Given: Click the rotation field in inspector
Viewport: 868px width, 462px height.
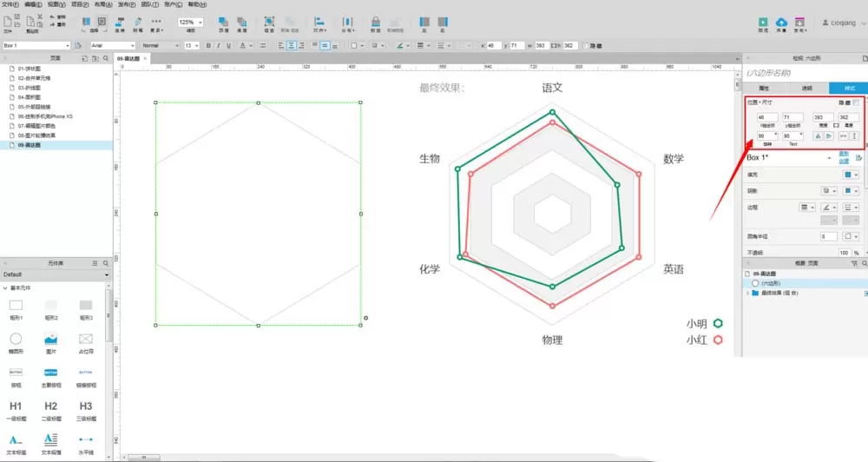Looking at the screenshot, I should click(x=767, y=135).
